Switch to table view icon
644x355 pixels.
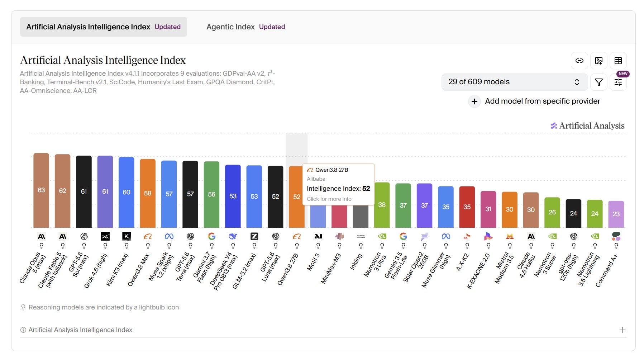tap(618, 61)
